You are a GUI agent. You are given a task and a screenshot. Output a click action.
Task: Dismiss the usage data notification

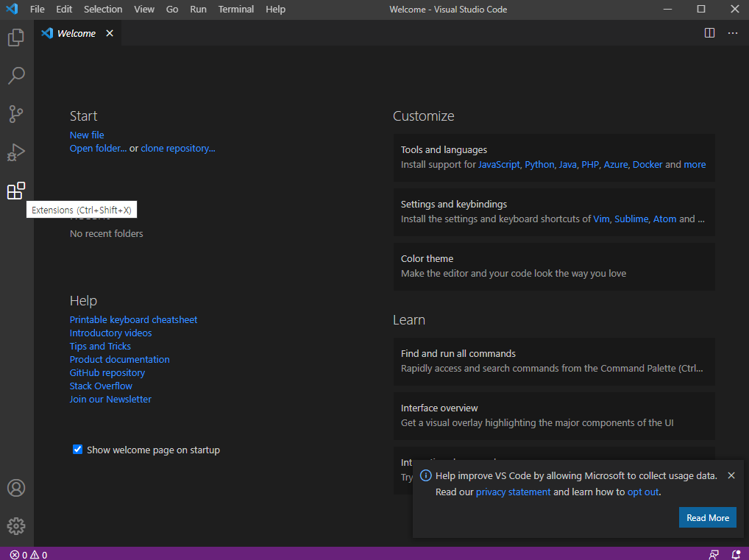point(731,475)
